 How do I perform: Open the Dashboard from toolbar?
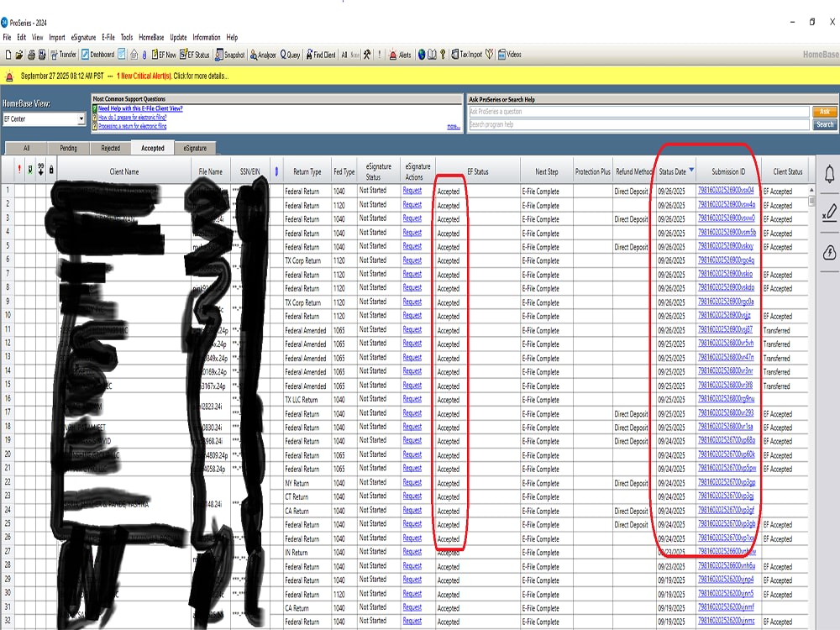pyautogui.click(x=97, y=55)
